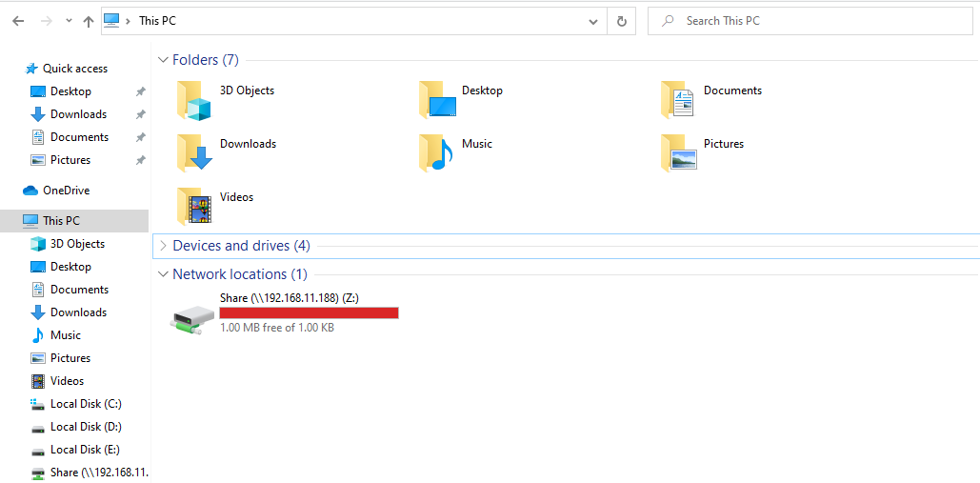Select the Downloads folder icon in Folders
The width and height of the screenshot is (980, 483).
click(194, 153)
